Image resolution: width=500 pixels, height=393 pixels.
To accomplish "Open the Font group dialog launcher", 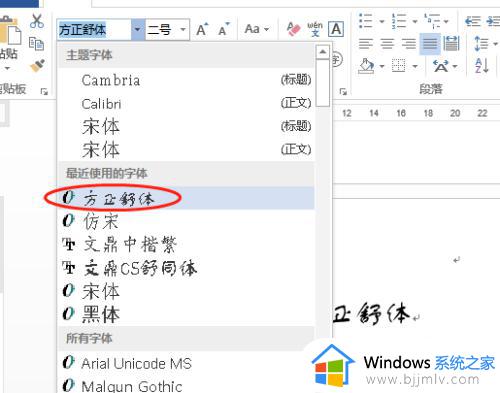I will pos(343,91).
